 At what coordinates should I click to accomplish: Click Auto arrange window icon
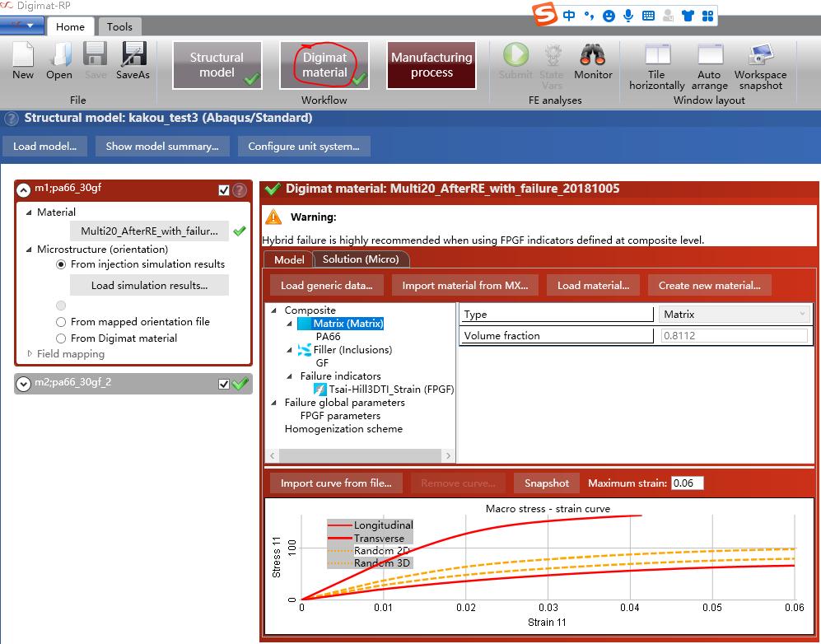coord(711,54)
